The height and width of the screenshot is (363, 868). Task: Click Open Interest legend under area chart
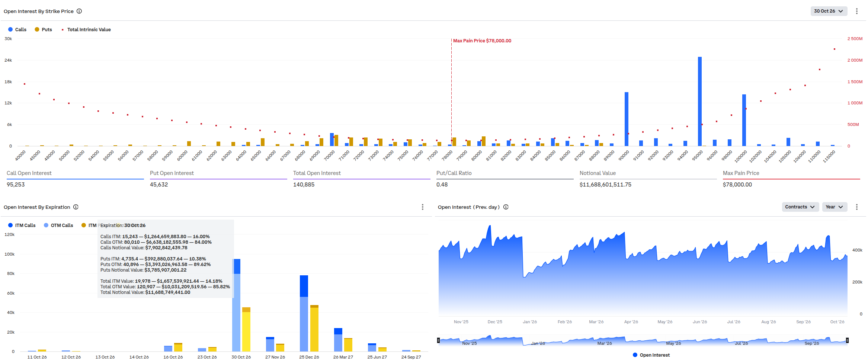(651, 355)
